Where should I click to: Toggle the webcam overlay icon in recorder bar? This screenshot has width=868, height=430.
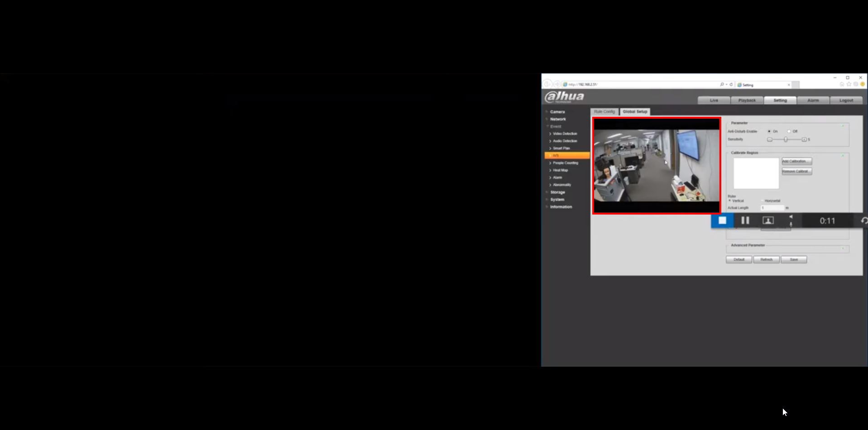(768, 220)
